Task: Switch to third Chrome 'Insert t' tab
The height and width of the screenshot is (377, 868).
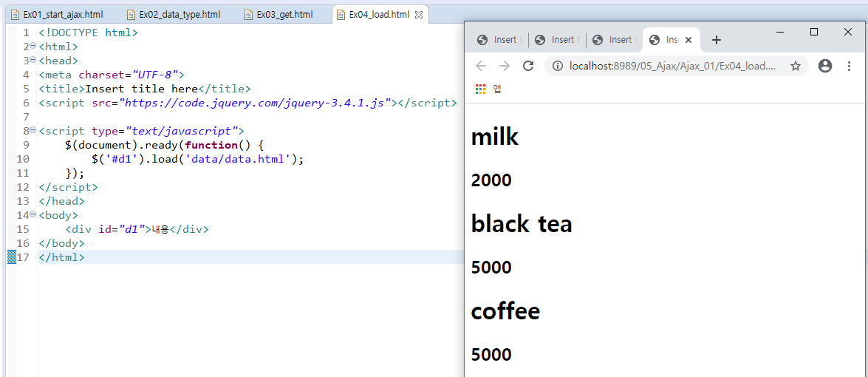Action: point(615,40)
